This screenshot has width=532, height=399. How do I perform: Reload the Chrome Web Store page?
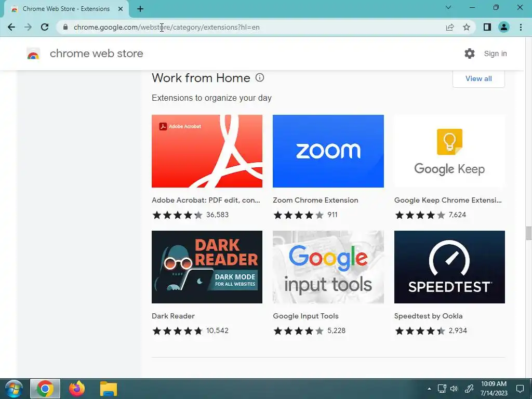45,27
